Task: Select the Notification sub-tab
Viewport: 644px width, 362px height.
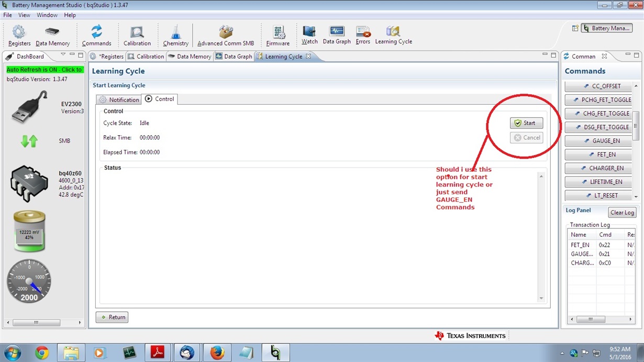Action: pyautogui.click(x=119, y=100)
